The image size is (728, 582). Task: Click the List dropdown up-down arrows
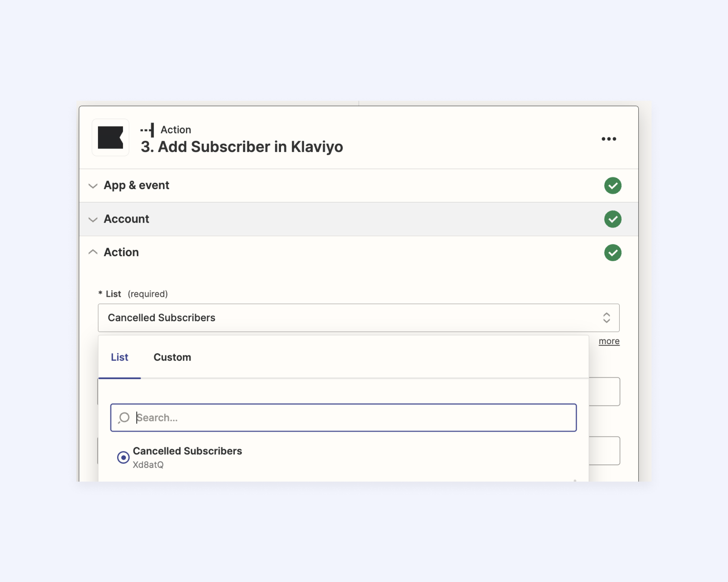(x=606, y=318)
